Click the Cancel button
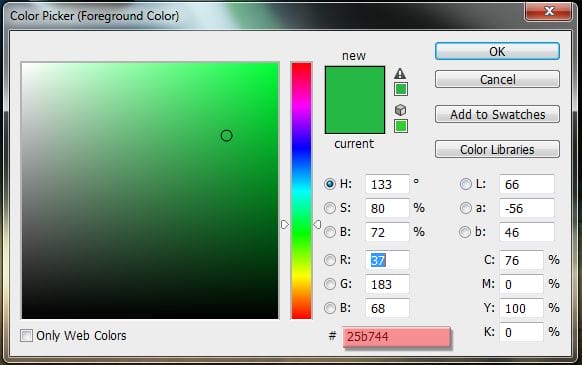The width and height of the screenshot is (582, 365). pyautogui.click(x=497, y=79)
